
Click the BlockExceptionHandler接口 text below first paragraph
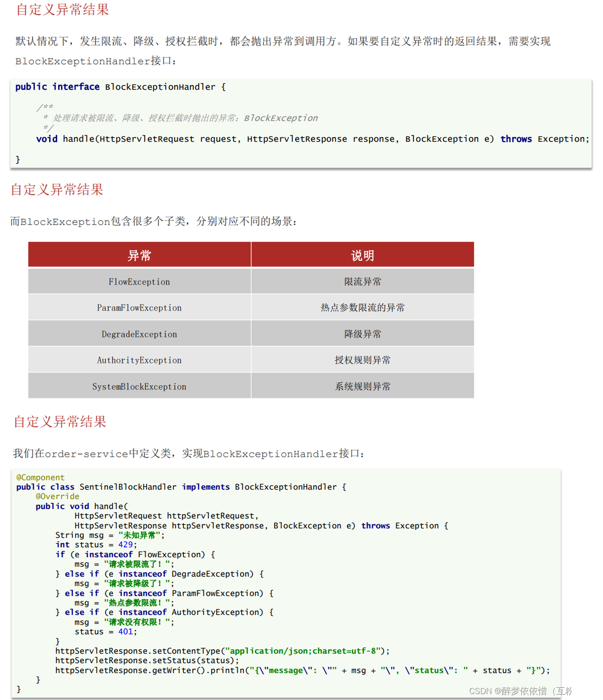[x=95, y=61]
